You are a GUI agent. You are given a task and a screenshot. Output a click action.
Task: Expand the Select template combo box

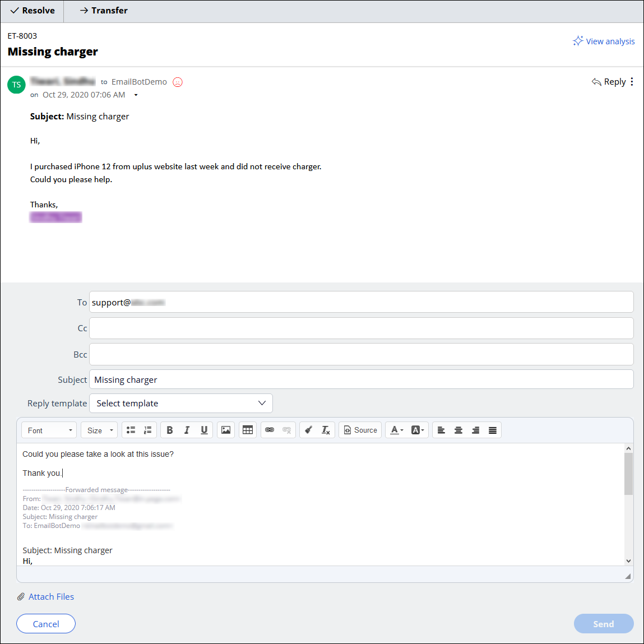[x=180, y=403]
